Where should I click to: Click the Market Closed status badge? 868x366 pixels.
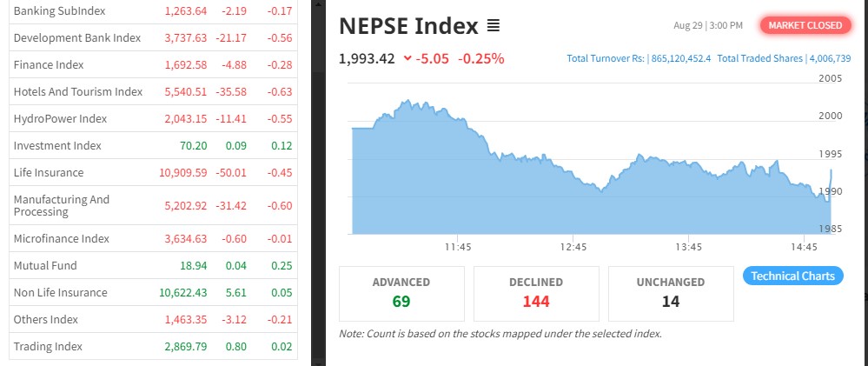click(805, 25)
